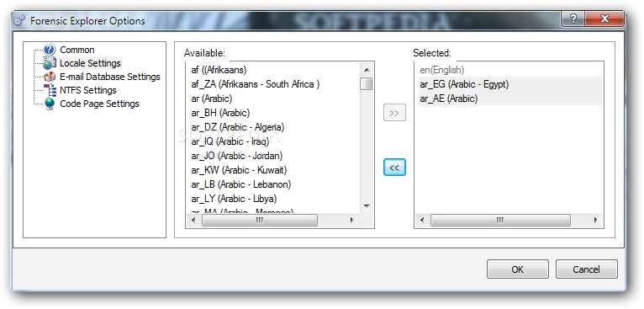Select af_ZA (Afrikaans - South Africa)

pos(256,84)
